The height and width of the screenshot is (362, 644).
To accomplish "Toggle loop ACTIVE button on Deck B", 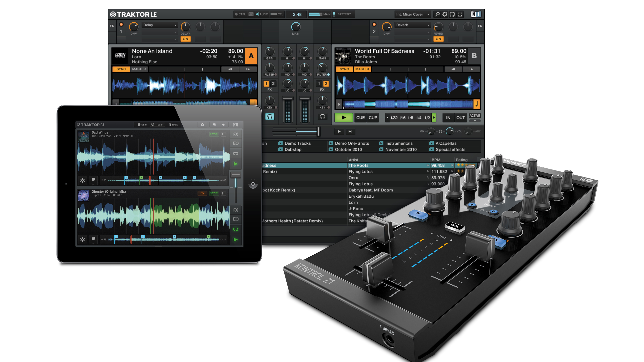I will [475, 116].
